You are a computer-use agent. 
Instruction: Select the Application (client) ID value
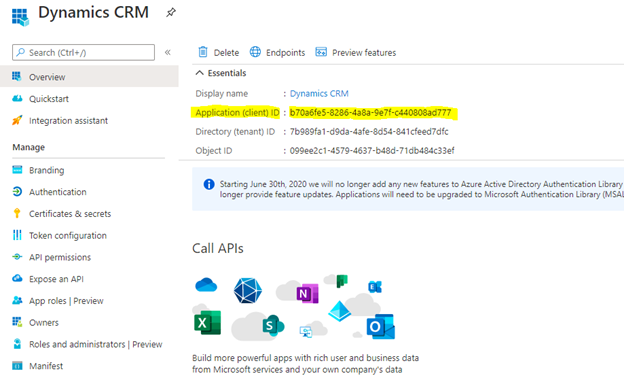click(370, 113)
